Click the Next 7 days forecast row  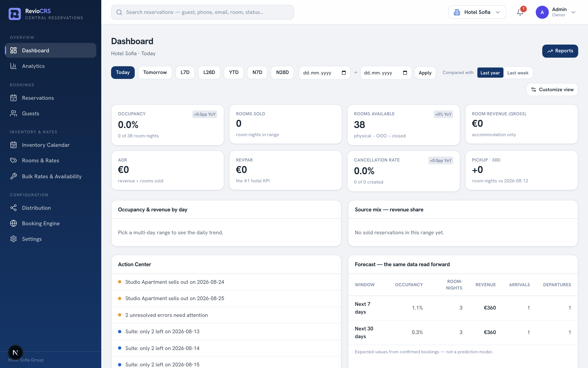[463, 308]
